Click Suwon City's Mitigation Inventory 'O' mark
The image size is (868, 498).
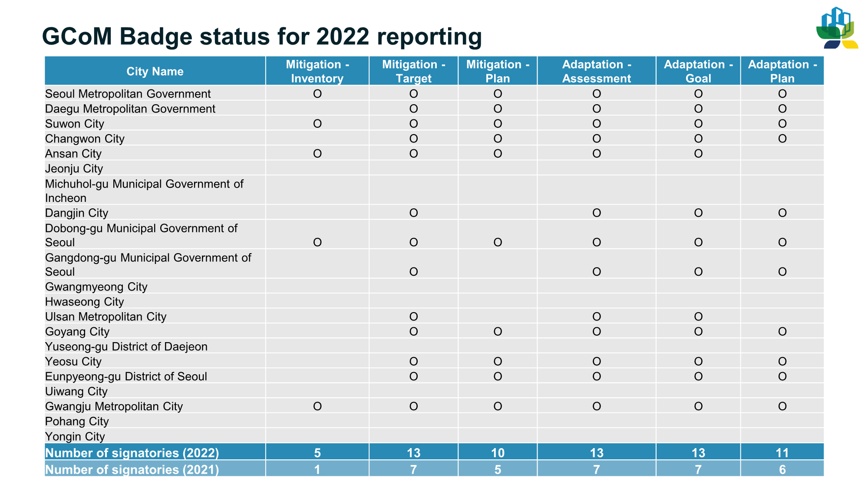[317, 124]
